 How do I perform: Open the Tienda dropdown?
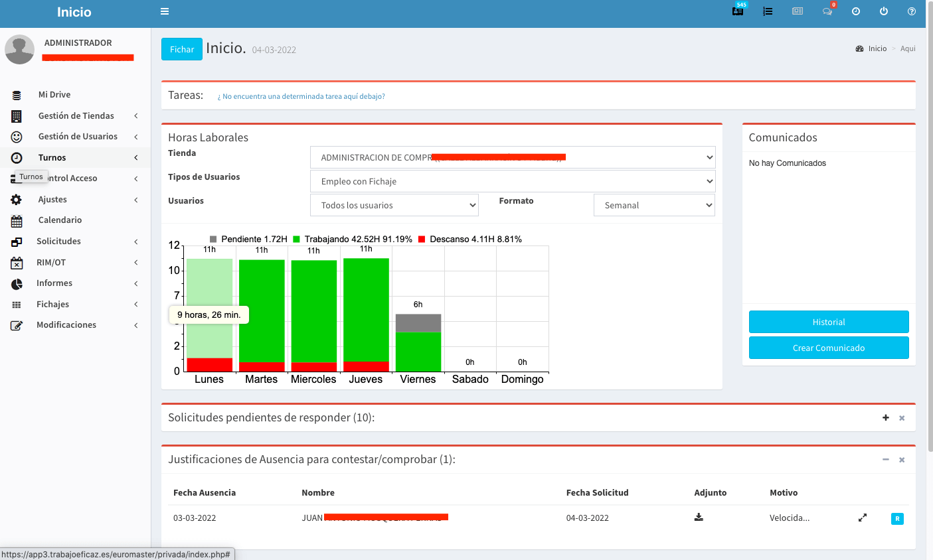coord(513,157)
